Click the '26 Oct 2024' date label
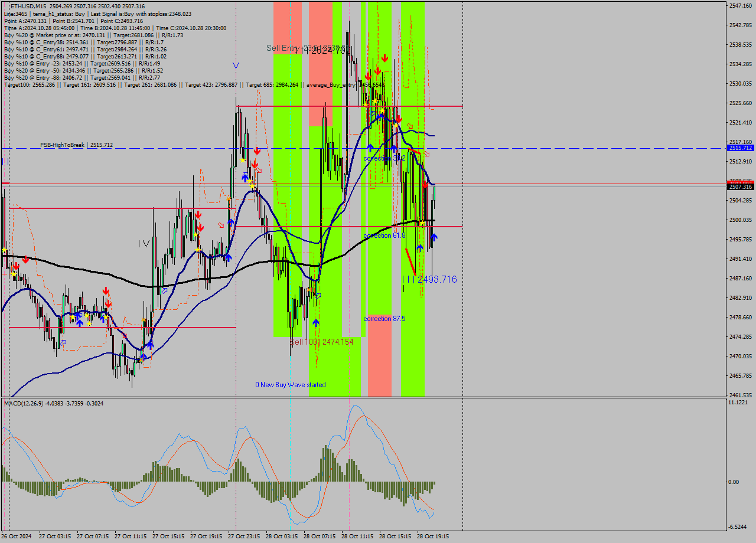Image resolution: width=756 pixels, height=543 pixels. pos(17,537)
